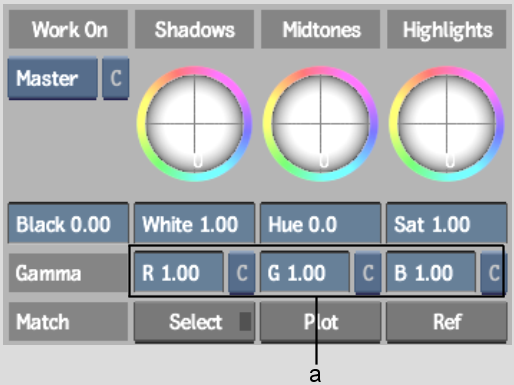
Task: Toggle the Select match button
Action: [194, 322]
